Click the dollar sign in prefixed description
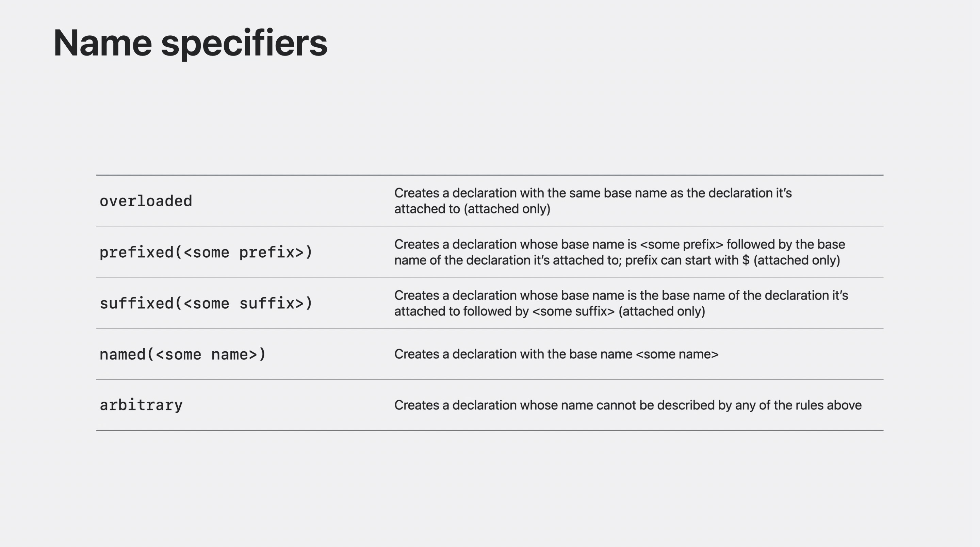Viewport: 980px width, 547px height. (x=746, y=260)
